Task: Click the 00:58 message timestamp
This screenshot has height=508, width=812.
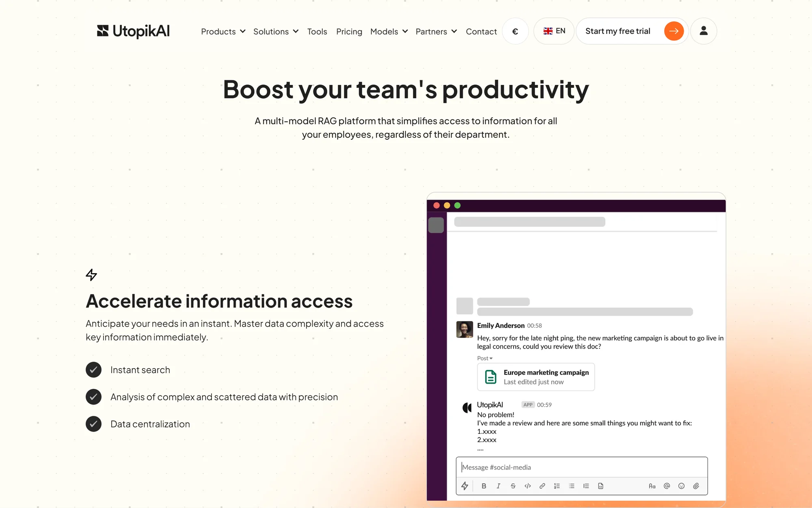Action: (534, 326)
